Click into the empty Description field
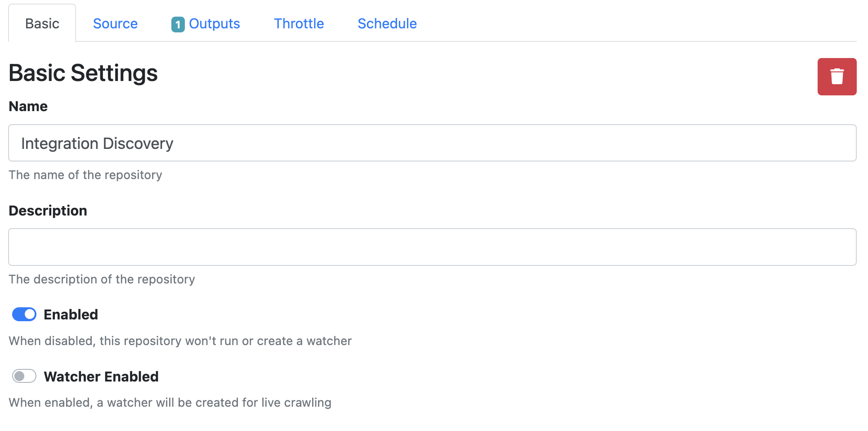868x431 pixels. point(432,247)
